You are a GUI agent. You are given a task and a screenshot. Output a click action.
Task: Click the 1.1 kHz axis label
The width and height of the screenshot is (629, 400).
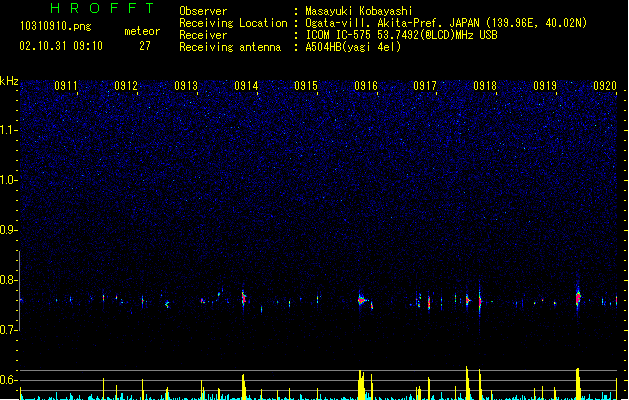9,130
